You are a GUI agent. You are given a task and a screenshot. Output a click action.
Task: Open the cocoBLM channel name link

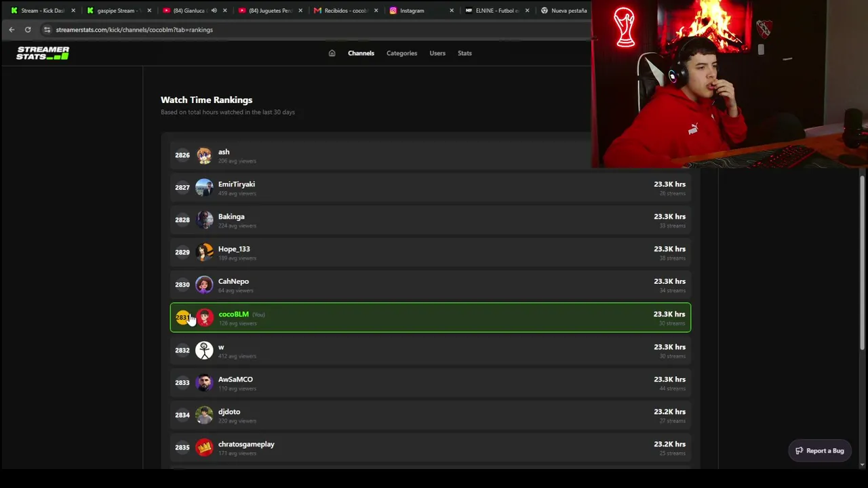(x=233, y=314)
